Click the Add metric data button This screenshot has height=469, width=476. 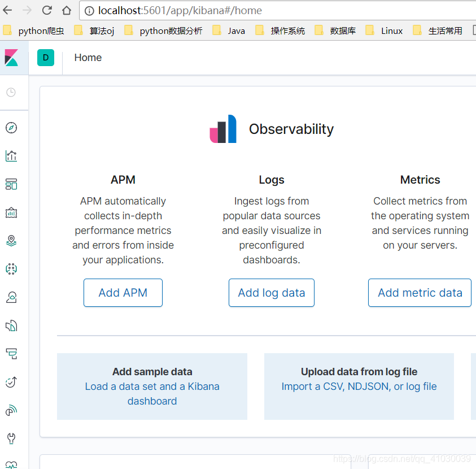[x=420, y=293]
